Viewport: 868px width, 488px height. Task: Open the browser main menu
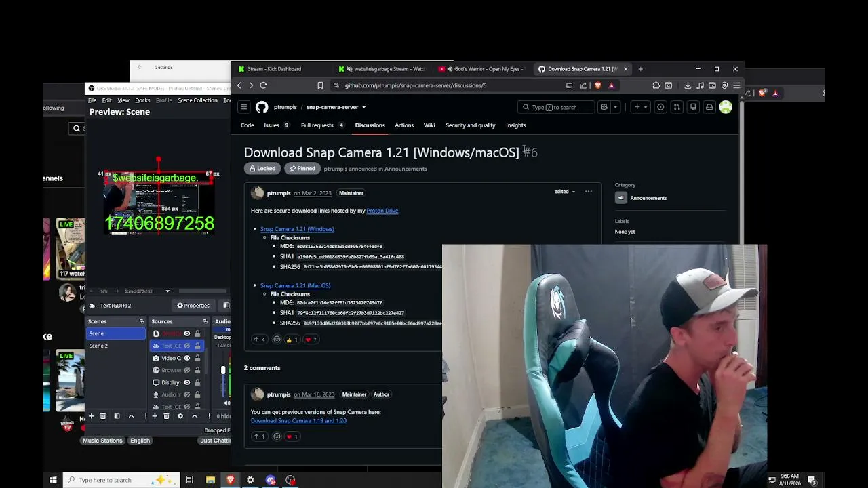click(736, 85)
